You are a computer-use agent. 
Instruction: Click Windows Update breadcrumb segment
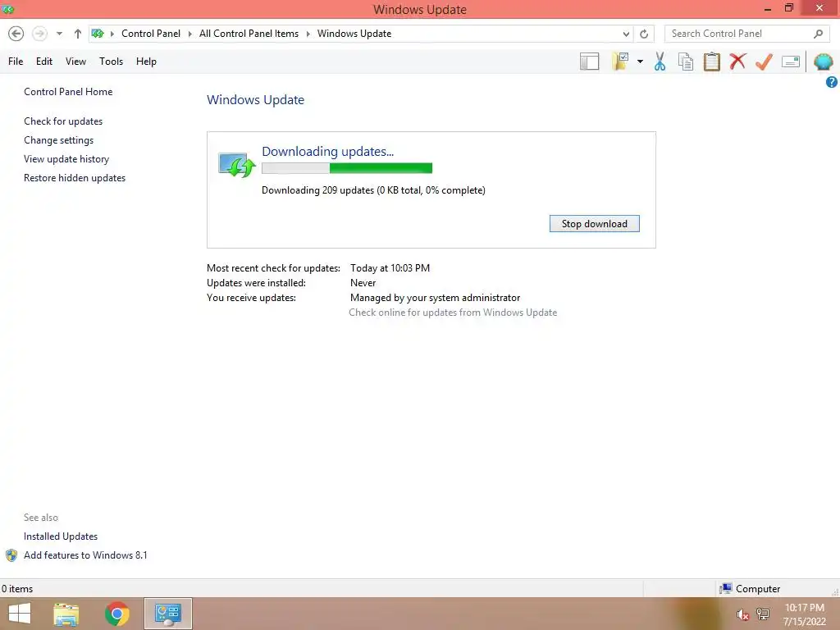(x=354, y=34)
